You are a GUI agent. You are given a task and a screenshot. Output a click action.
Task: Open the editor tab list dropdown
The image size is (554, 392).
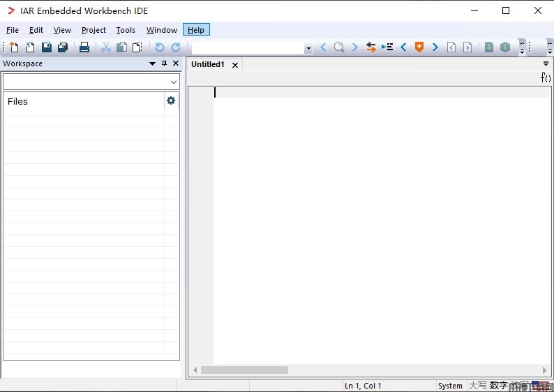click(546, 64)
